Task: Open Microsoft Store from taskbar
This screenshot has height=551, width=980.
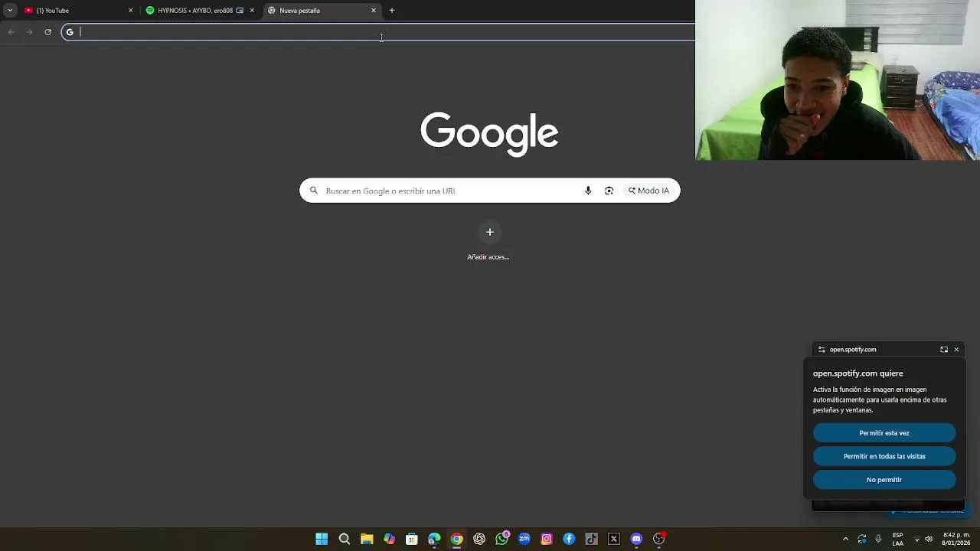Action: pyautogui.click(x=412, y=539)
